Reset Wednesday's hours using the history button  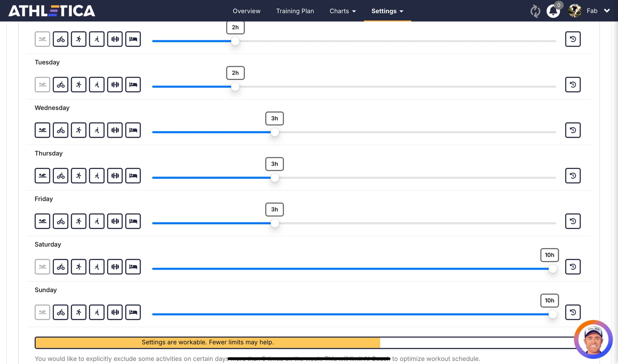tap(573, 130)
